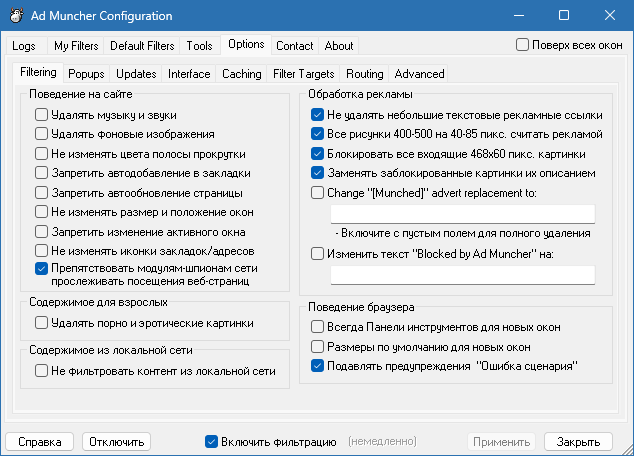Screen dimensions: 634x456
Task: Open Default Filters tab
Action: coord(142,46)
